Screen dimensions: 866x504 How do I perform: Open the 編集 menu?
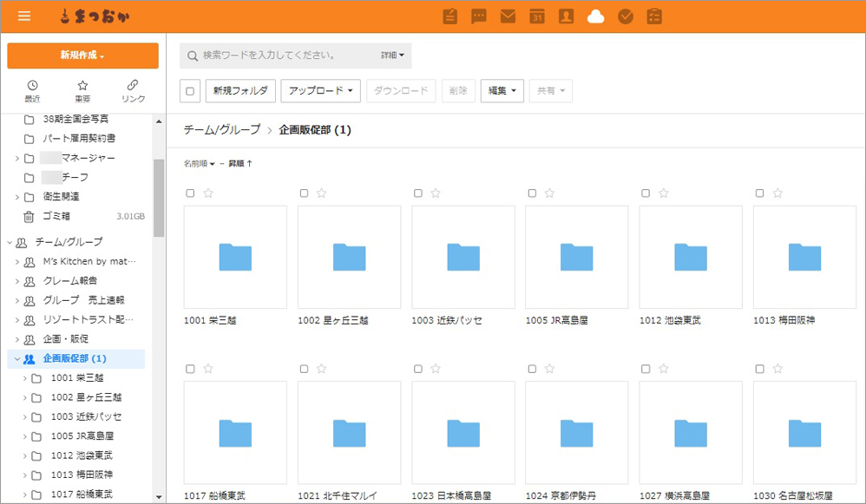click(502, 91)
